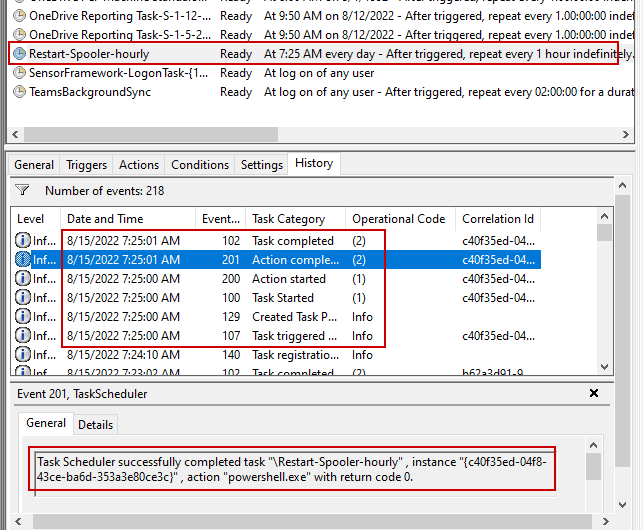Sort events by Date and Time column
Screen dimensions: 643x530
point(105,219)
